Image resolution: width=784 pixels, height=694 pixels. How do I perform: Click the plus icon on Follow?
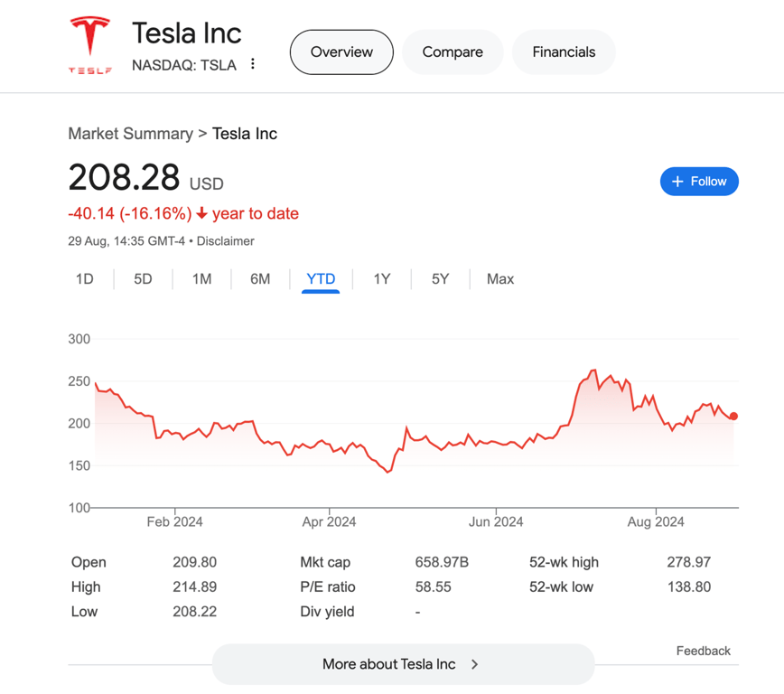coord(677,182)
